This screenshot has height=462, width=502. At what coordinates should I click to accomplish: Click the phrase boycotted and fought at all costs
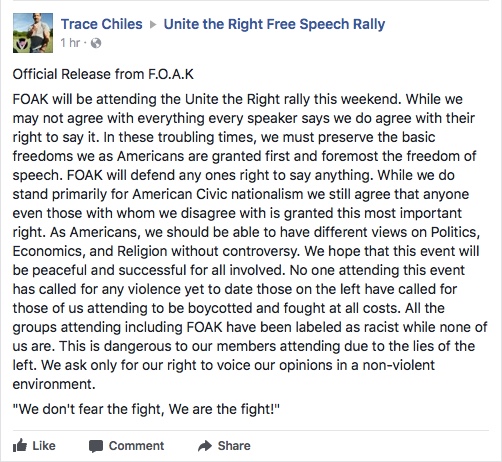click(294, 308)
